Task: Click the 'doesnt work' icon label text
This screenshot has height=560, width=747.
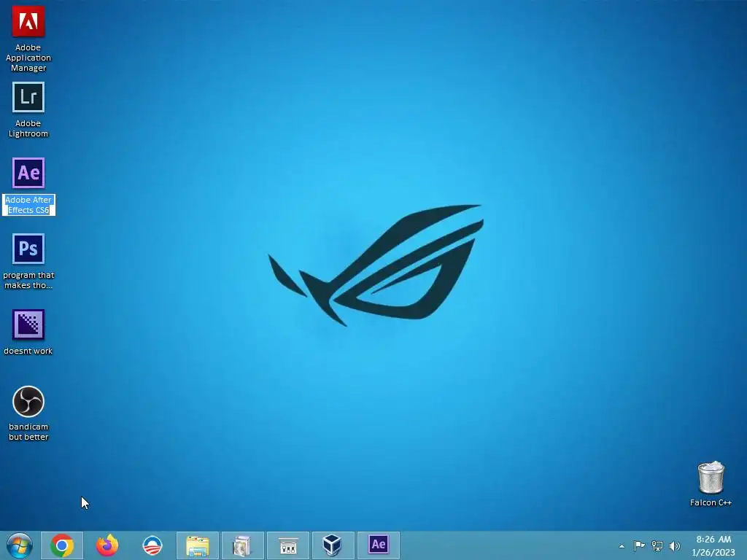Action: pyautogui.click(x=28, y=351)
